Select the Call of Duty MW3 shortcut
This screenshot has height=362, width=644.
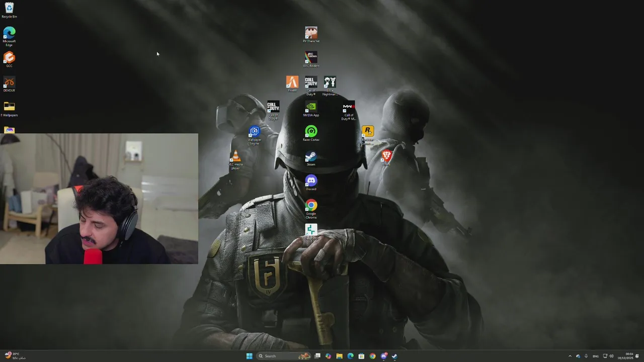tap(349, 111)
